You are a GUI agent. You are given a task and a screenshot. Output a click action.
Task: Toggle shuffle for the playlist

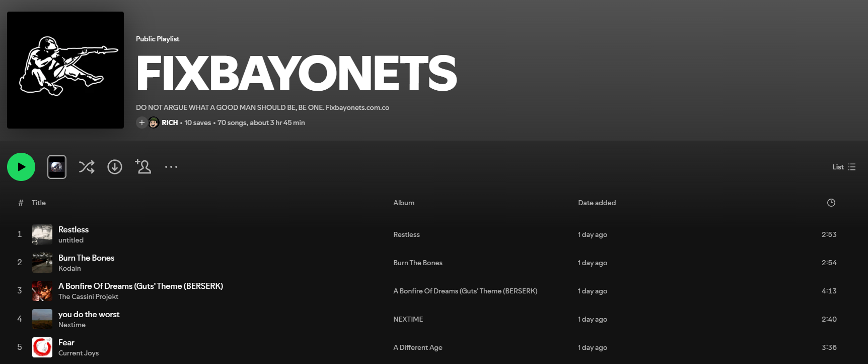click(x=87, y=167)
